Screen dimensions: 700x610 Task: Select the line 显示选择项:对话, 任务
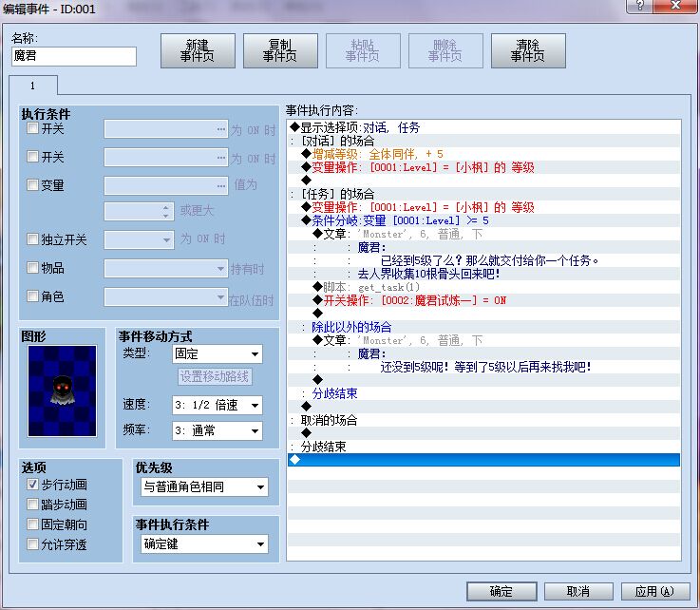pos(484,127)
